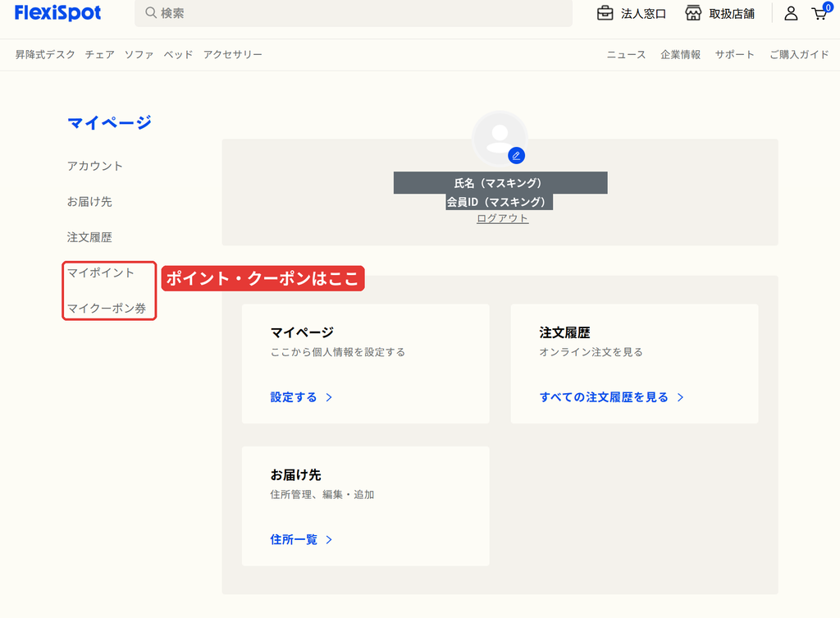
Task: Click the avatar edit pencil icon
Action: (x=516, y=155)
